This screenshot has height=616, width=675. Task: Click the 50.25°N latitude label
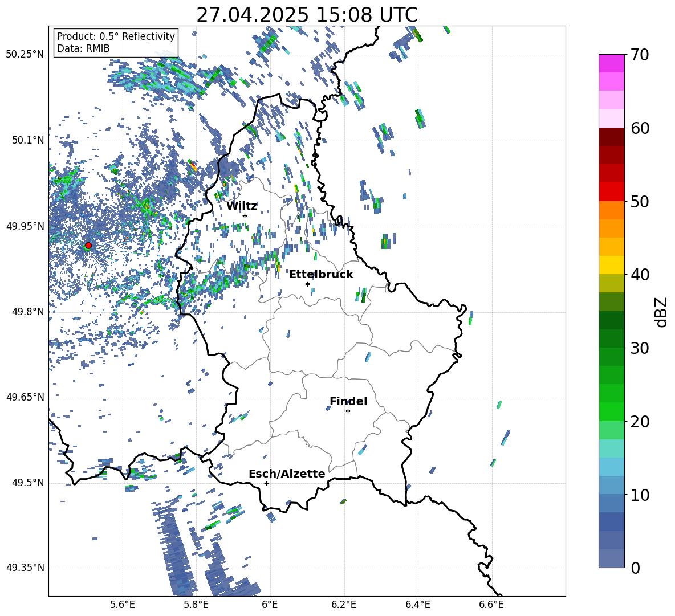pos(25,55)
